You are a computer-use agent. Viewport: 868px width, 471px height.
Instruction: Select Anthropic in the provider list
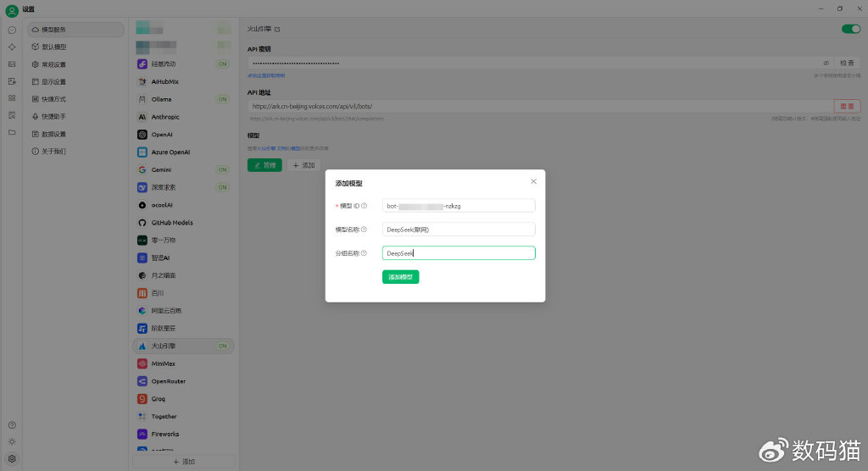coord(165,117)
